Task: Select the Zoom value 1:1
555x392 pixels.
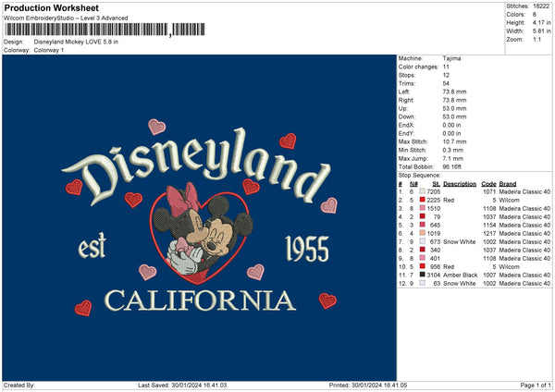Action: coord(536,39)
